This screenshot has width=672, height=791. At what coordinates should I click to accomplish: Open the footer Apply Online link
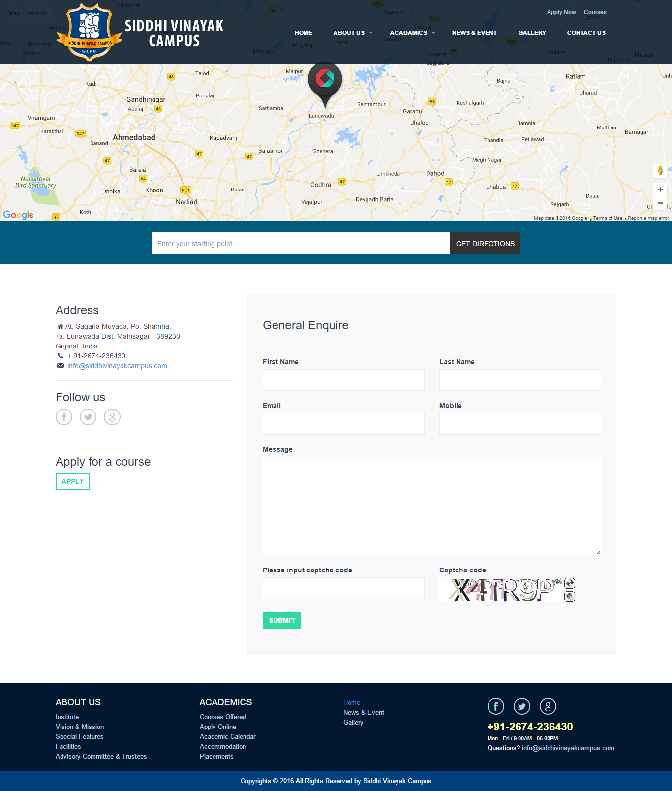[218, 727]
